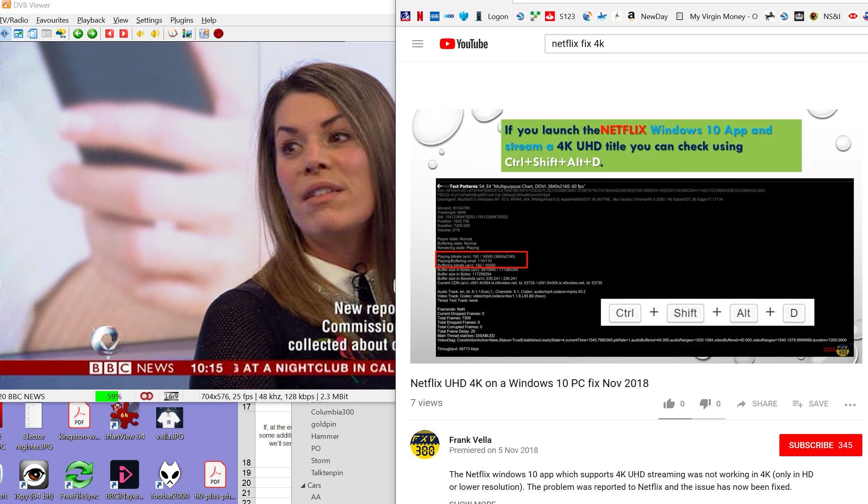Screen dimensions: 868x504
Task: Collapse the Cars tree node
Action: point(303,485)
